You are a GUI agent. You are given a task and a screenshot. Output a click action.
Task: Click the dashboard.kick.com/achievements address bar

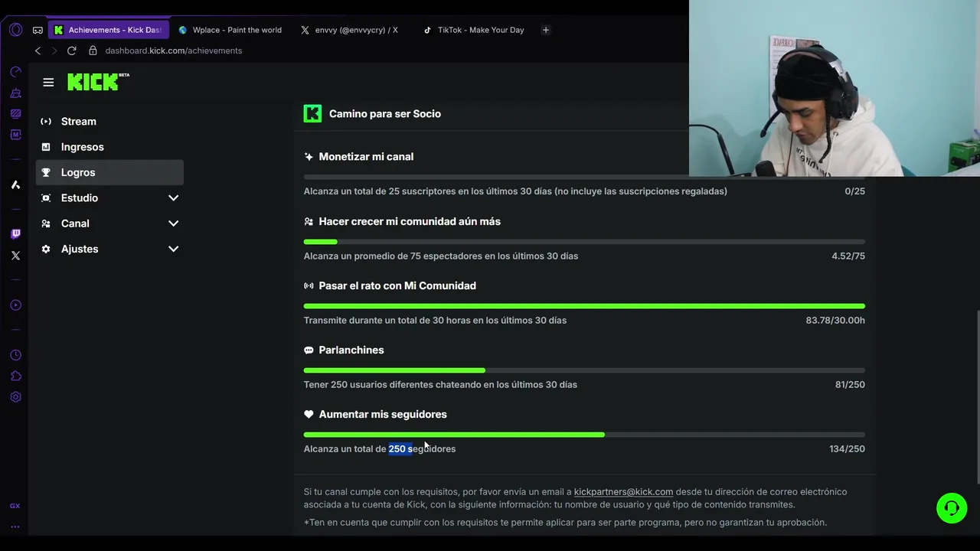coord(174,51)
